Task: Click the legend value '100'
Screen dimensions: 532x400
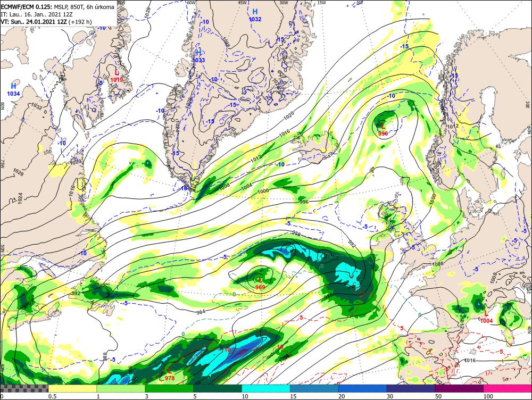Action: (488, 396)
